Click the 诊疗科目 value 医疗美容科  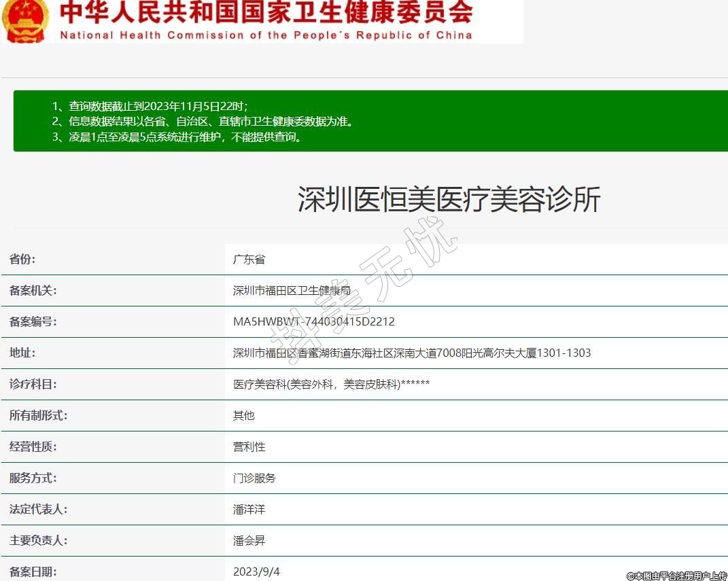(x=331, y=384)
